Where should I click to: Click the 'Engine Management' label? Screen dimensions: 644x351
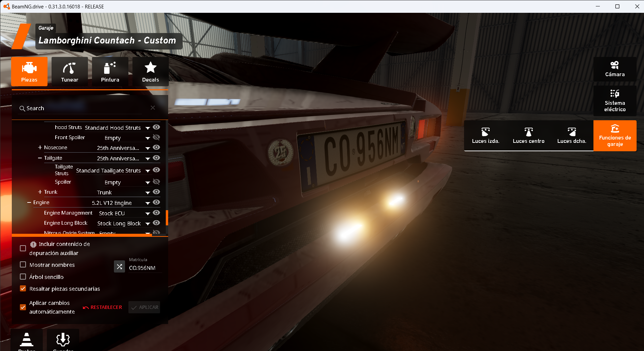coord(68,213)
